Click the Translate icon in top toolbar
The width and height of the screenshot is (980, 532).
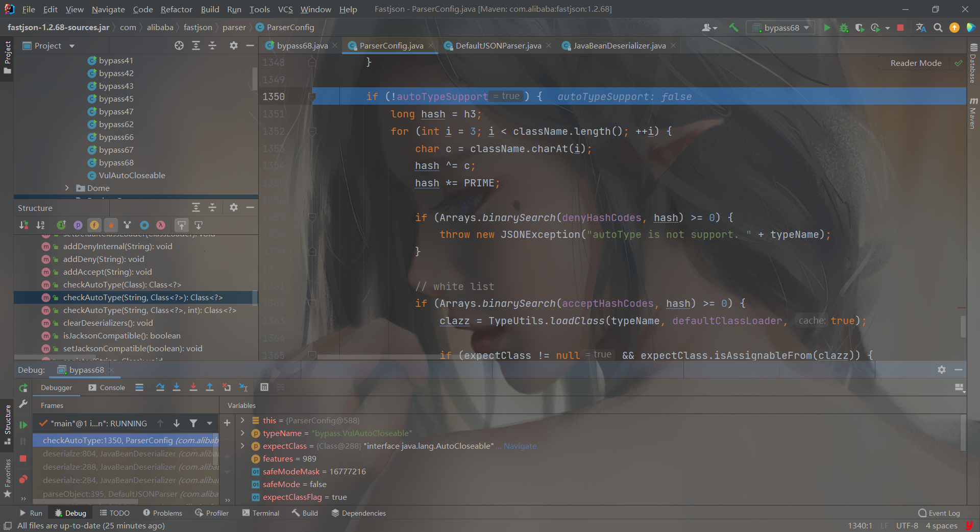pyautogui.click(x=921, y=28)
